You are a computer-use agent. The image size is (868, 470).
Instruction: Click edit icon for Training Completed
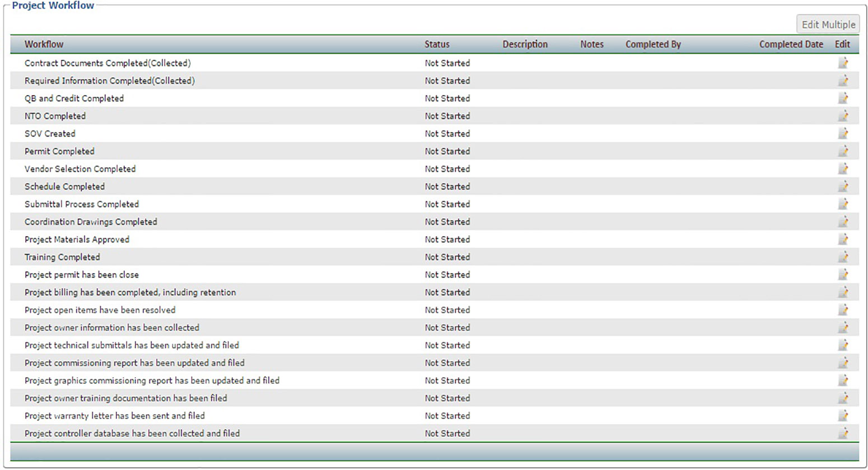click(843, 257)
